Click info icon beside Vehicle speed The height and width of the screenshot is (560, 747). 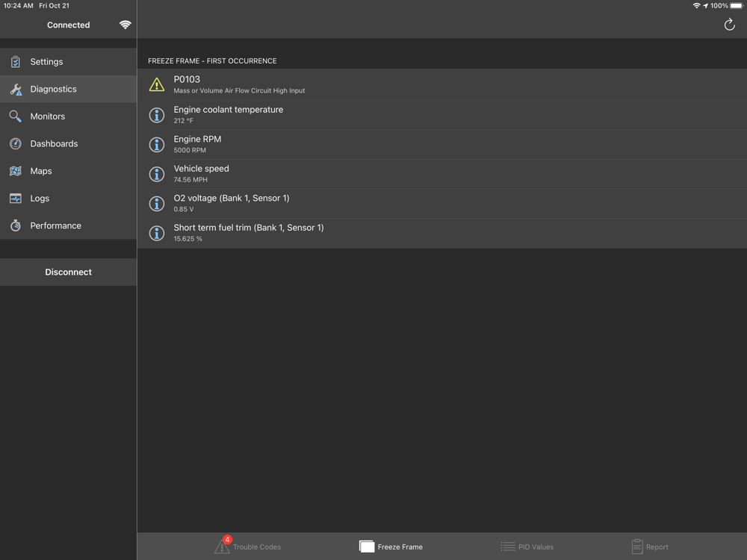point(157,174)
